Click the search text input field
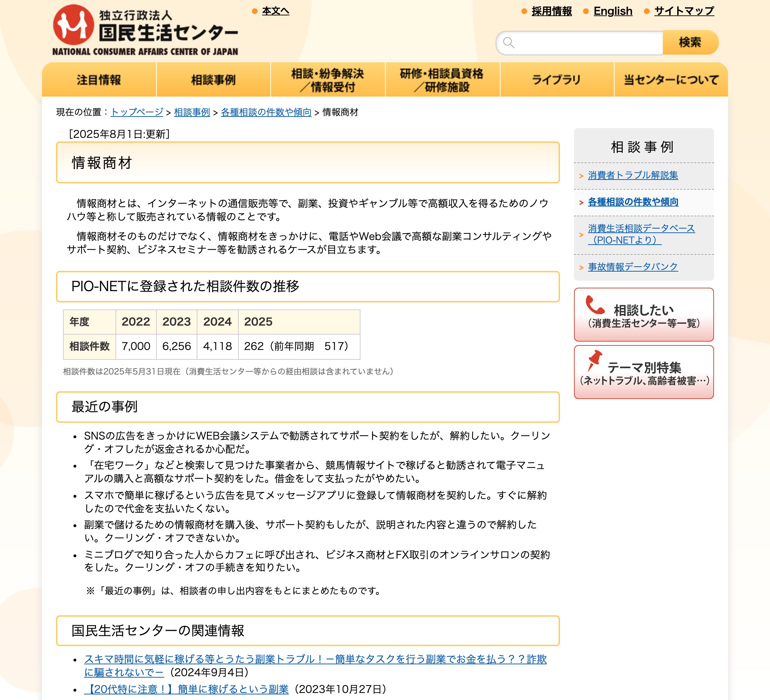The image size is (770, 700). click(579, 42)
